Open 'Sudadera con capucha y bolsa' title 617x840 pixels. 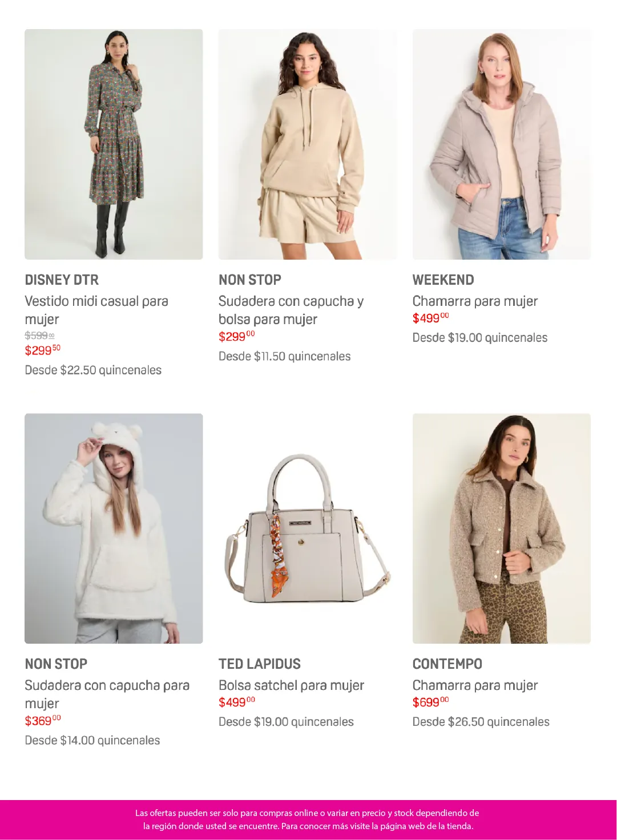point(291,310)
